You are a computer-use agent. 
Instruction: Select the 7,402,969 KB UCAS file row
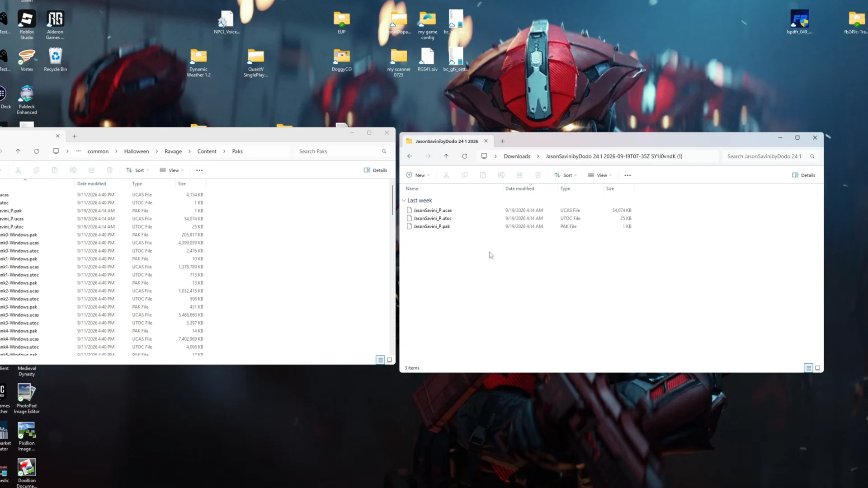(x=103, y=339)
